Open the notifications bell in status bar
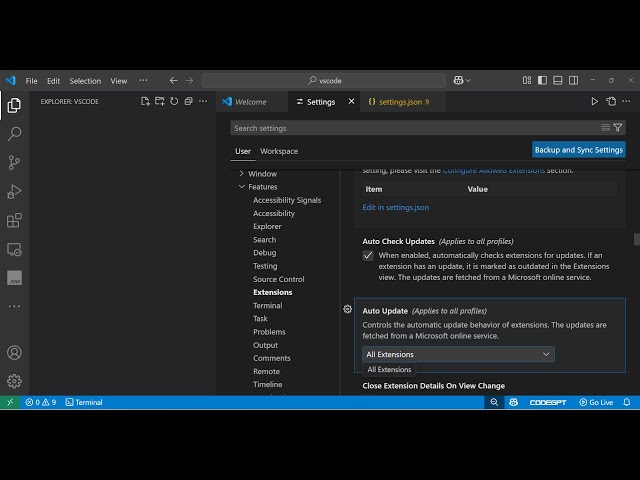Image resolution: width=640 pixels, height=480 pixels. tap(626, 402)
